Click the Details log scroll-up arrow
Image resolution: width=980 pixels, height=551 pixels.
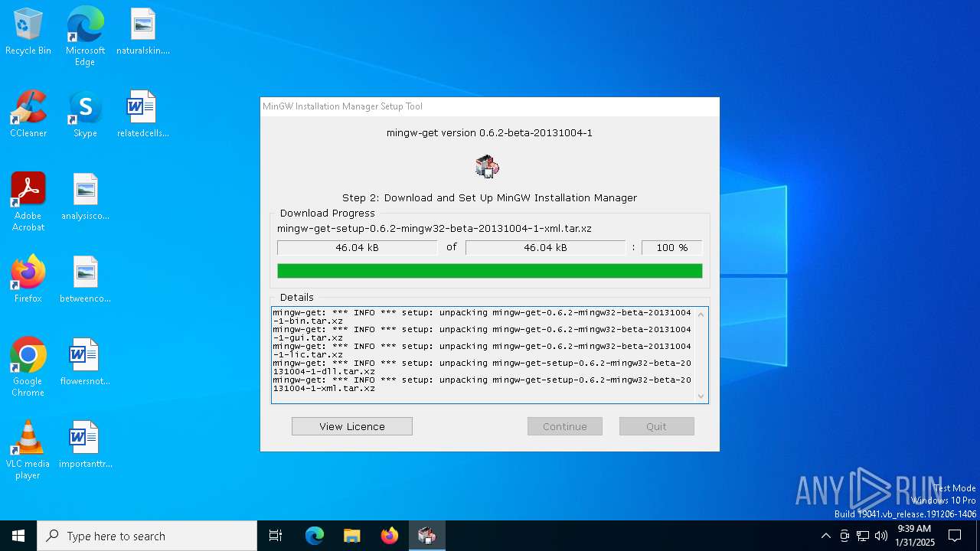(x=701, y=315)
